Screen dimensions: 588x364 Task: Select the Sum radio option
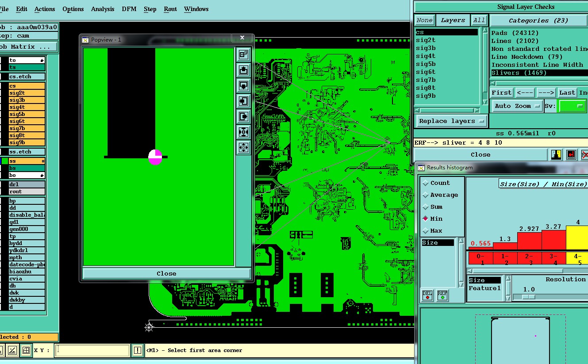pyautogui.click(x=432, y=207)
